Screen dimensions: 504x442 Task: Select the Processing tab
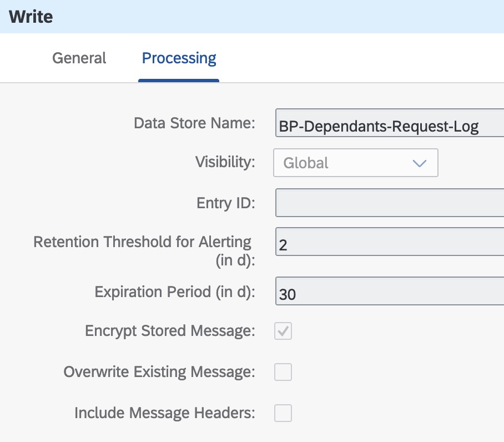pyautogui.click(x=179, y=58)
